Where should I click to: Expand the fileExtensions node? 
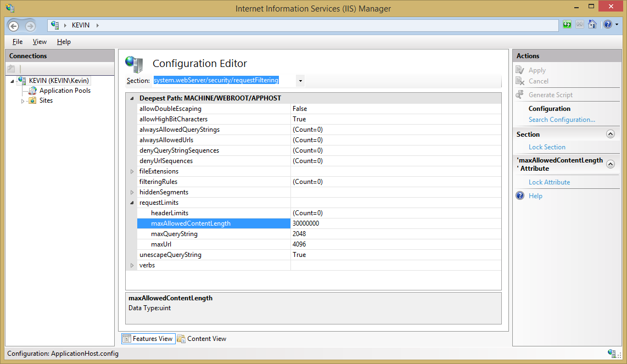tap(132, 171)
